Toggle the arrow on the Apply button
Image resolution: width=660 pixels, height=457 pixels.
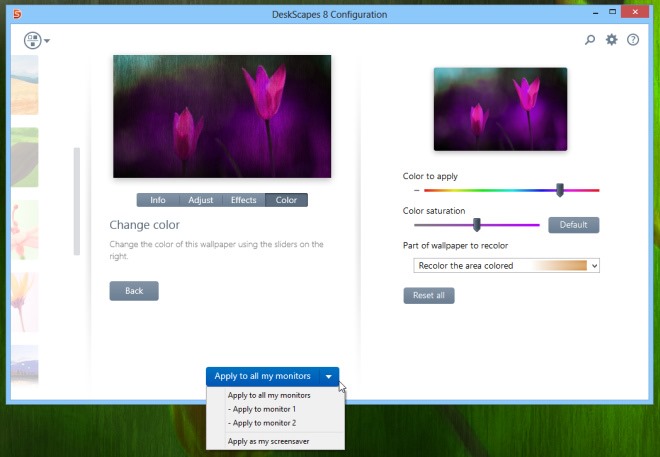click(x=329, y=376)
